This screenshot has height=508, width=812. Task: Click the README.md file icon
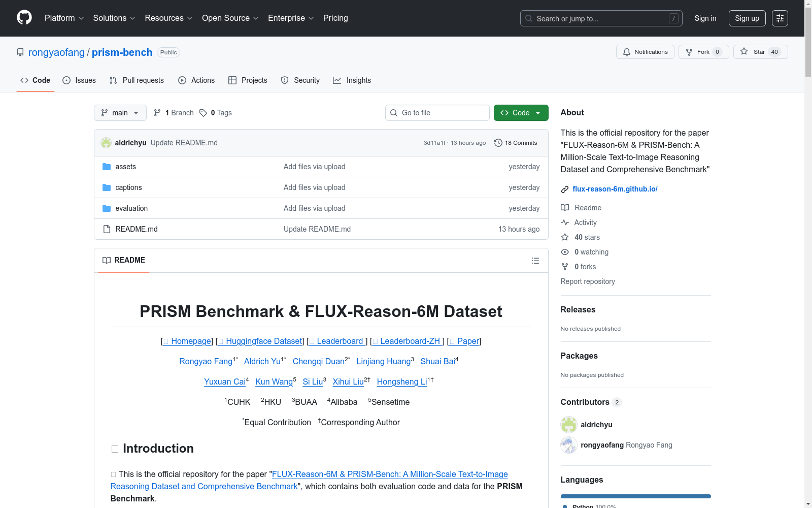click(x=107, y=229)
